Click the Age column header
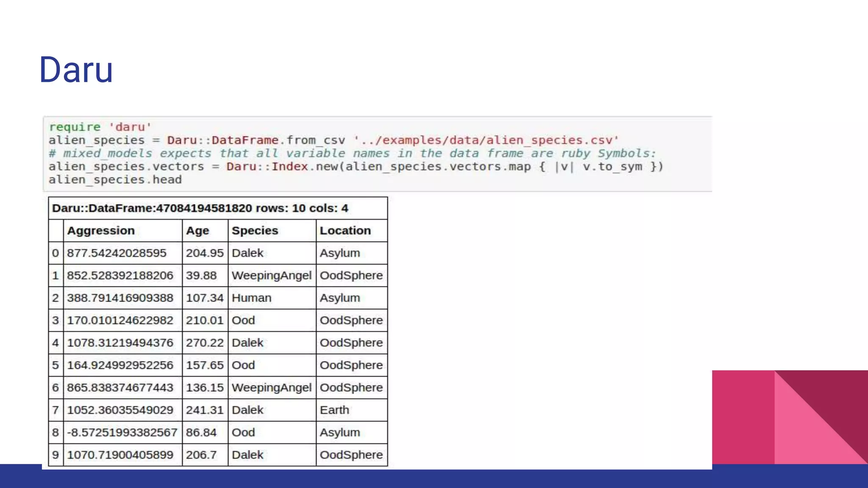Screen dimensions: 868x488 coord(198,230)
